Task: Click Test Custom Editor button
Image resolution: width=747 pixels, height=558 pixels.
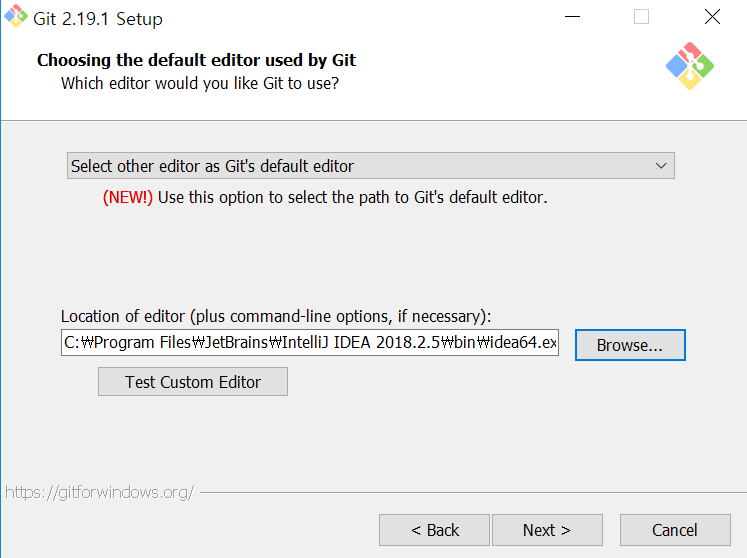Action: tap(193, 382)
